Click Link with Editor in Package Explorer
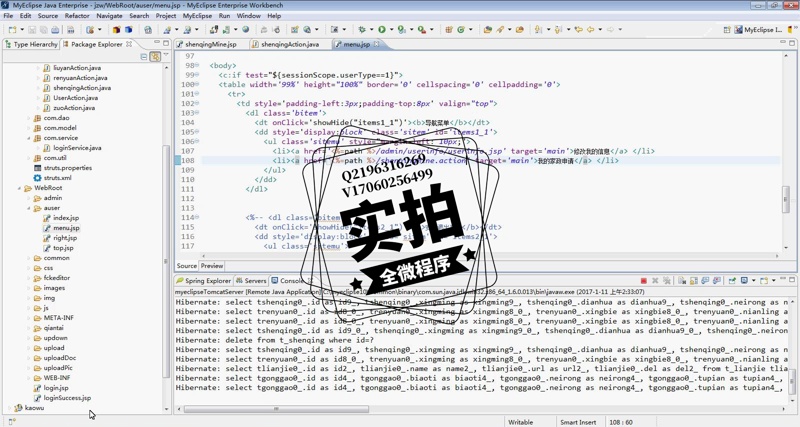800x427 pixels. (155, 57)
